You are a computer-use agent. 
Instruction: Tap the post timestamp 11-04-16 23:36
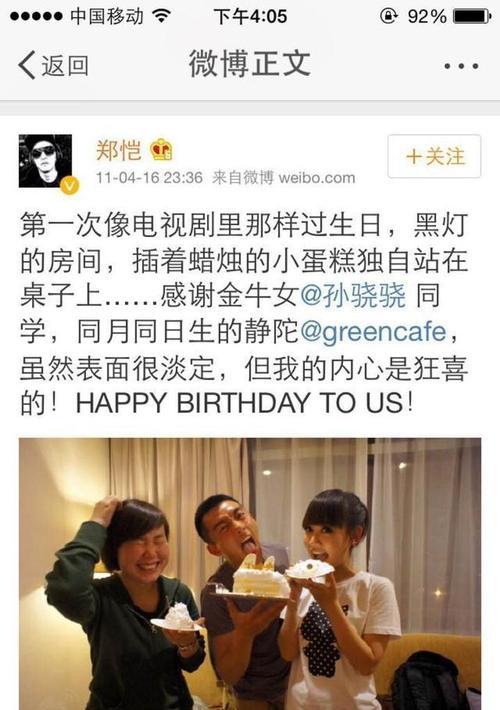coord(149,178)
